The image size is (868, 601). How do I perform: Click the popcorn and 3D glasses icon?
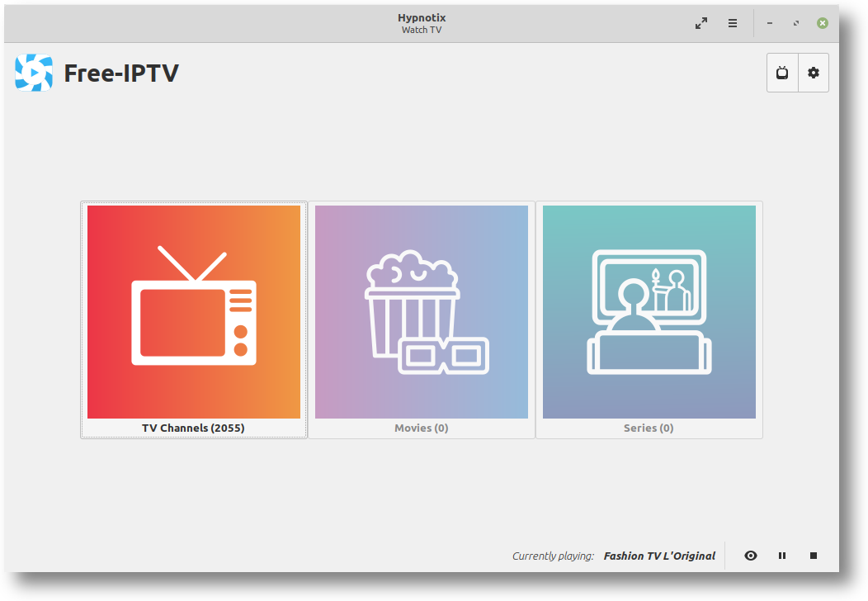coord(427,312)
